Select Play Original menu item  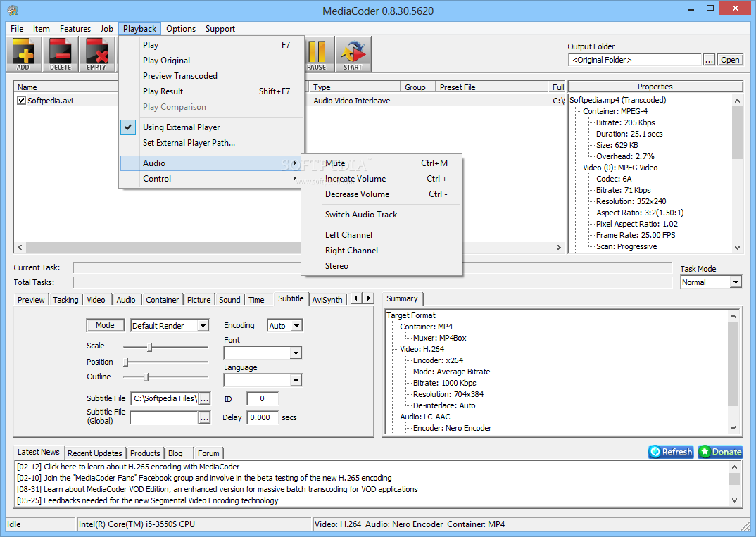212,61
